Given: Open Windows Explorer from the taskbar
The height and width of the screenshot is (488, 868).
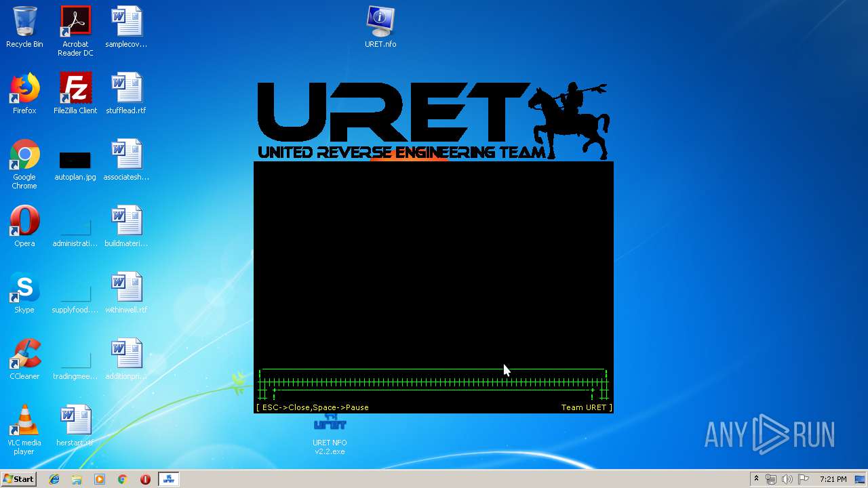Looking at the screenshot, I should point(77,479).
